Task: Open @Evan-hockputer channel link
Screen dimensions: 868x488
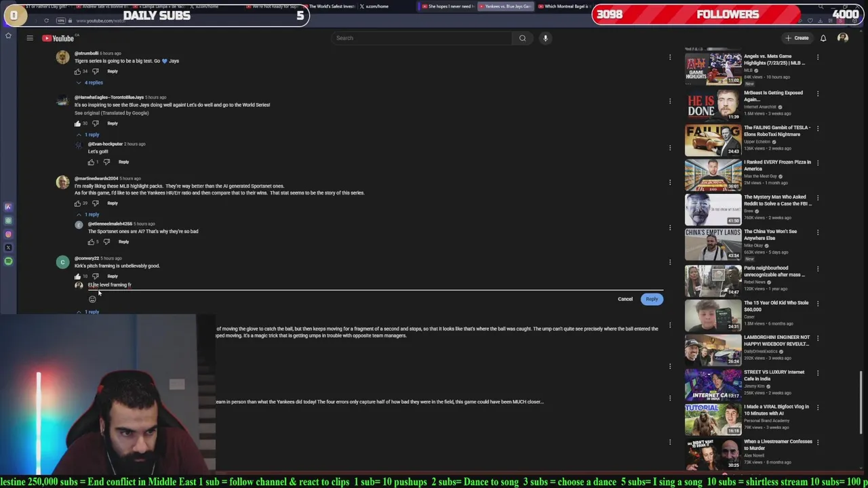Action: [x=105, y=144]
